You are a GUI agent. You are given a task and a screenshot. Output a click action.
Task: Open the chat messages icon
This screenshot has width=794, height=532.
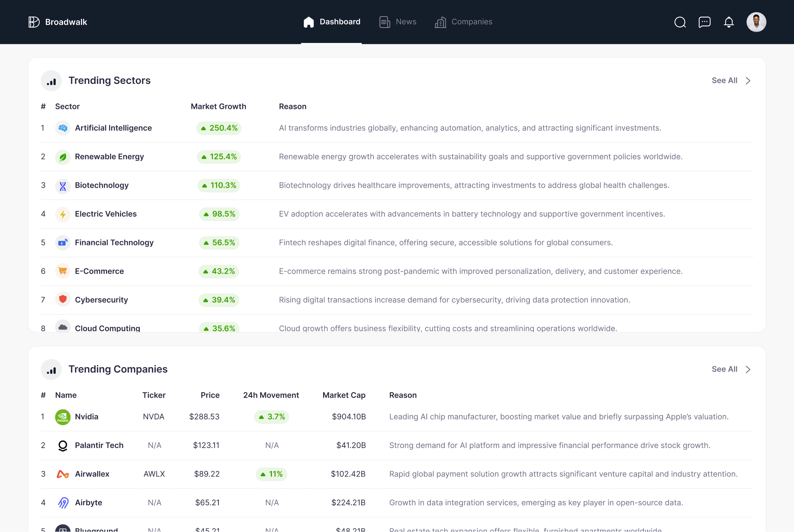[704, 22]
